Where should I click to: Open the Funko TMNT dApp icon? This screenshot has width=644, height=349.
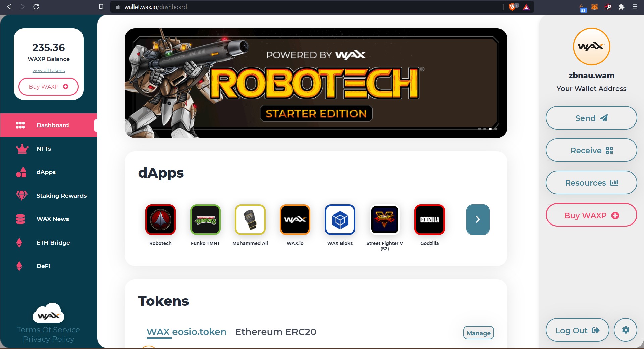coord(205,219)
